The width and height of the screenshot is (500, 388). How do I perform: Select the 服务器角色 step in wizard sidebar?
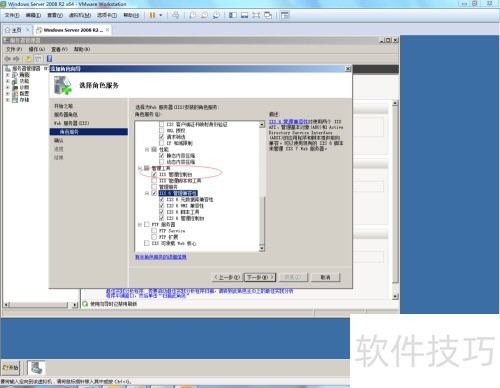[66, 114]
